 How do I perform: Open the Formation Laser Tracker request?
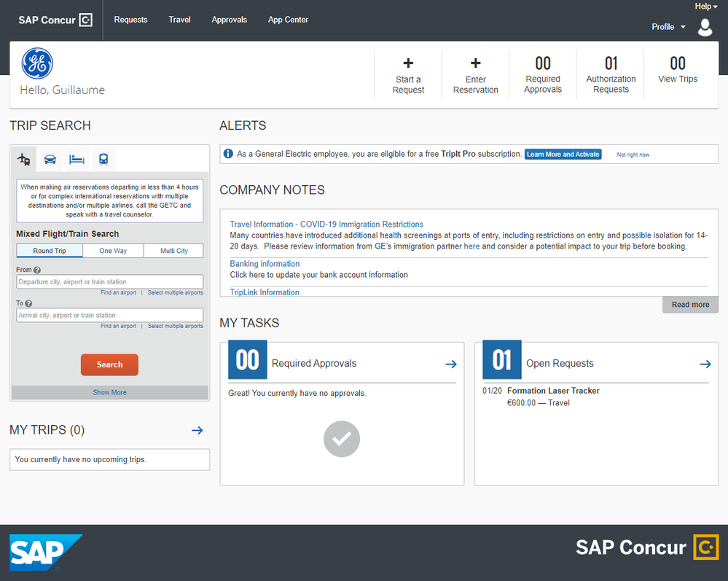[553, 391]
